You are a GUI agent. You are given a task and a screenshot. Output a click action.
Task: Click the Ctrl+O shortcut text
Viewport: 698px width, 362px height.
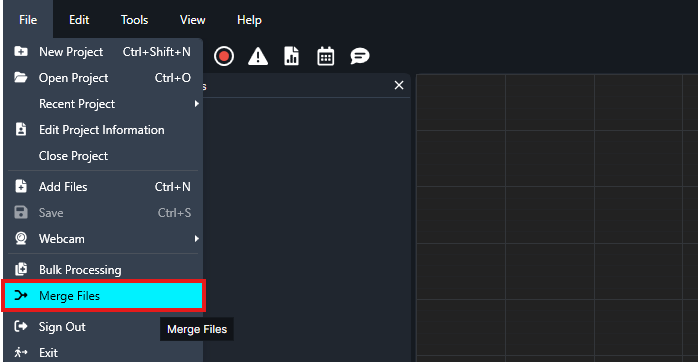click(173, 78)
